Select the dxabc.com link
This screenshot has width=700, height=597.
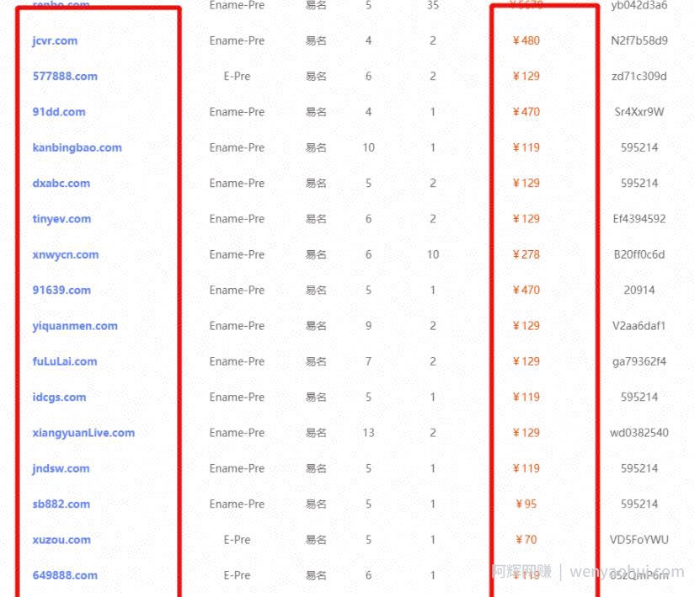61,184
